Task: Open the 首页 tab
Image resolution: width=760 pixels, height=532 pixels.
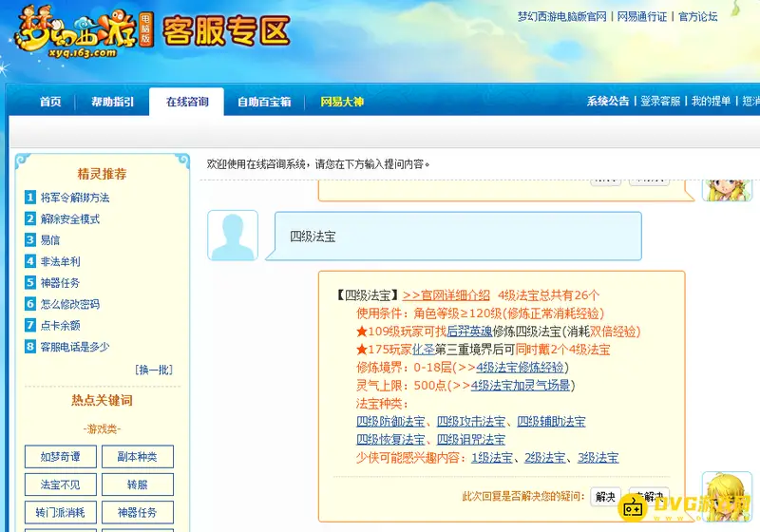Action: tap(50, 102)
